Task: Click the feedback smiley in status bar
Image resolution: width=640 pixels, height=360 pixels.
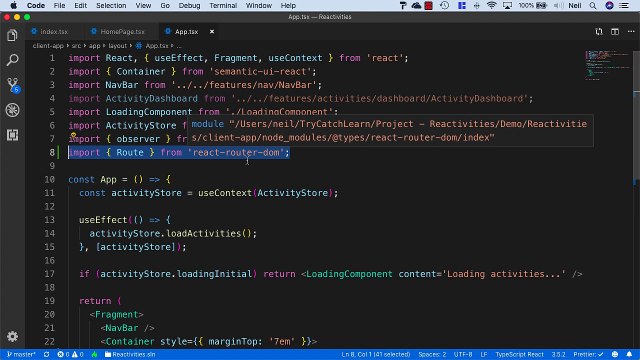Action: coord(615,354)
